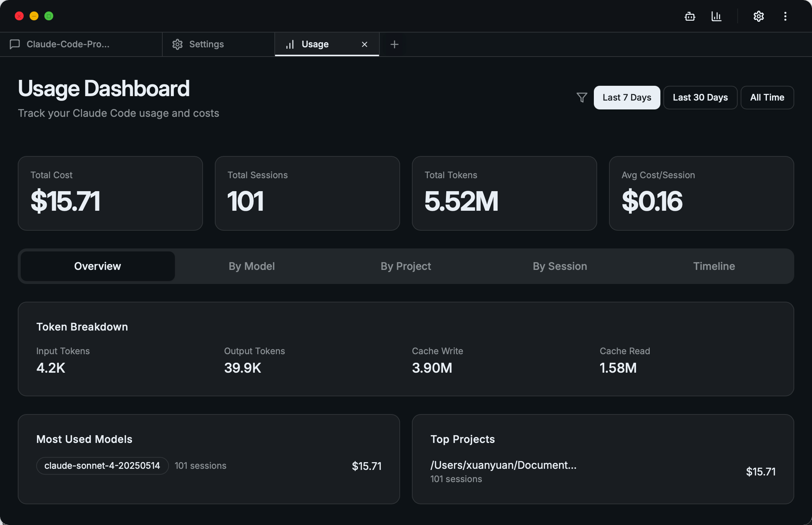Click the filter funnel icon

(582, 98)
